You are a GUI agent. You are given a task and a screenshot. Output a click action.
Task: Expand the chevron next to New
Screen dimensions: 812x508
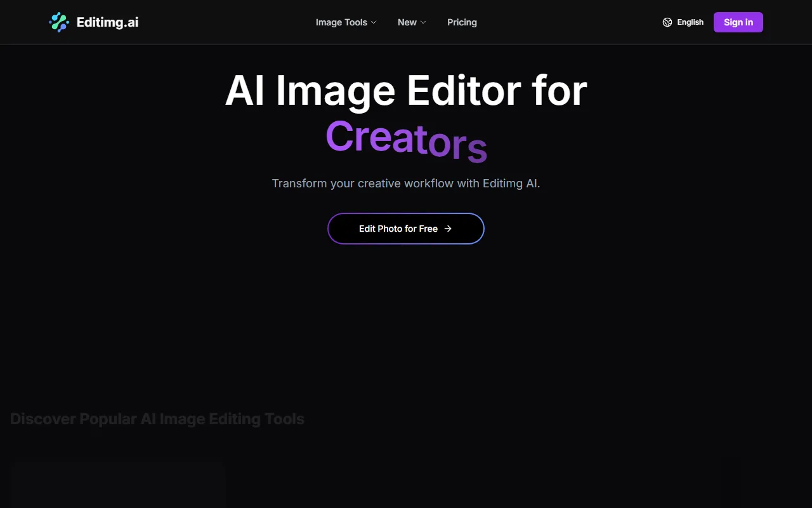(423, 22)
